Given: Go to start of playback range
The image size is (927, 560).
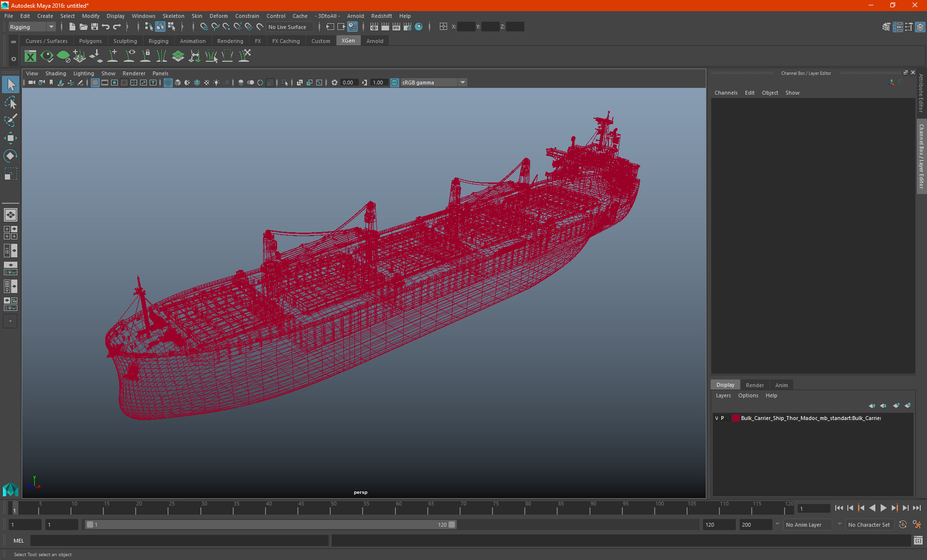Looking at the screenshot, I should [839, 508].
